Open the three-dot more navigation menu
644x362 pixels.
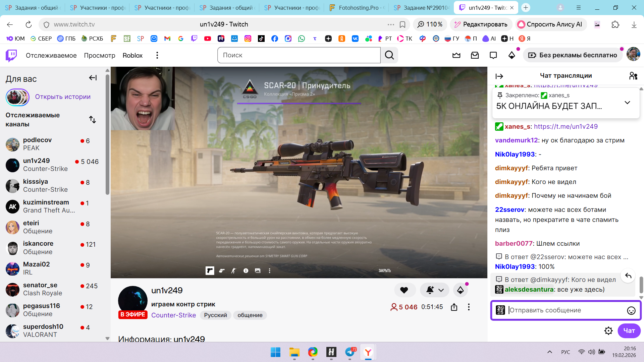157,55
